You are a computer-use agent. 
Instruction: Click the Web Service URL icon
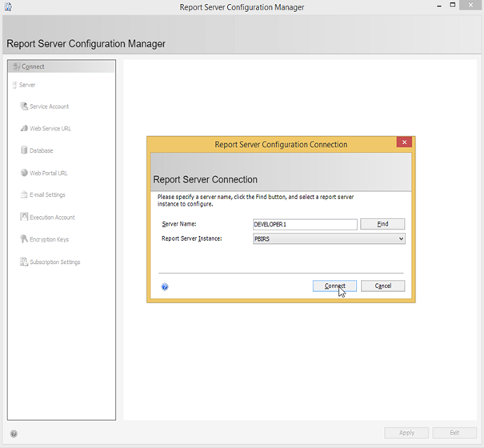coord(24,128)
